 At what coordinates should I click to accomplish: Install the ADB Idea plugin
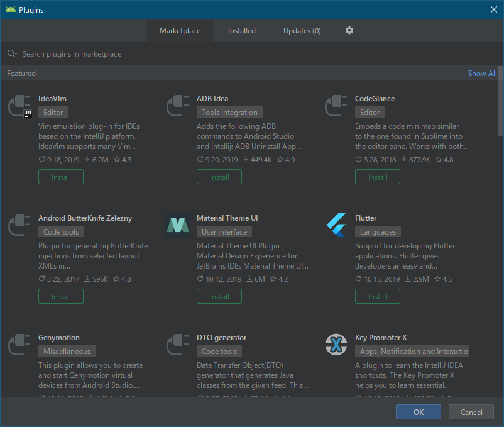click(219, 177)
